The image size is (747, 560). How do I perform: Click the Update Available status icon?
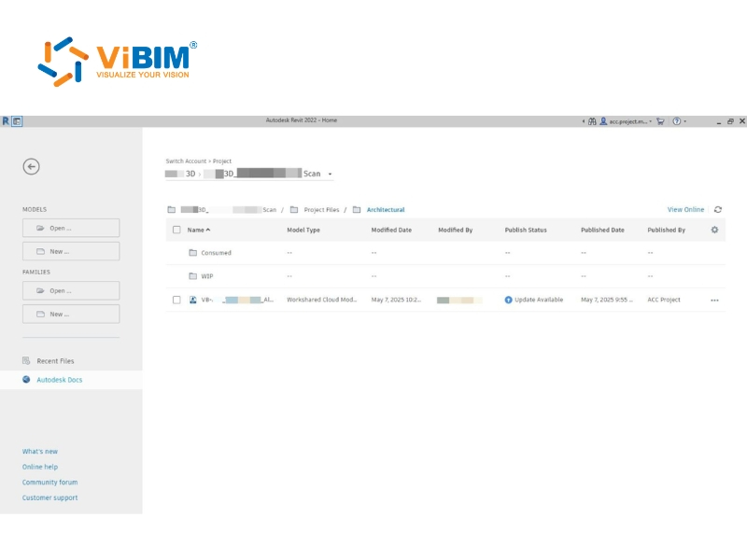tap(509, 300)
